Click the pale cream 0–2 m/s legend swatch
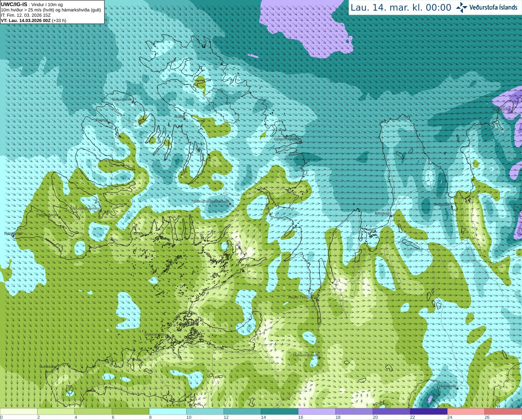Image resolution: width=522 pixels, height=420 pixels. pyautogui.click(x=19, y=411)
